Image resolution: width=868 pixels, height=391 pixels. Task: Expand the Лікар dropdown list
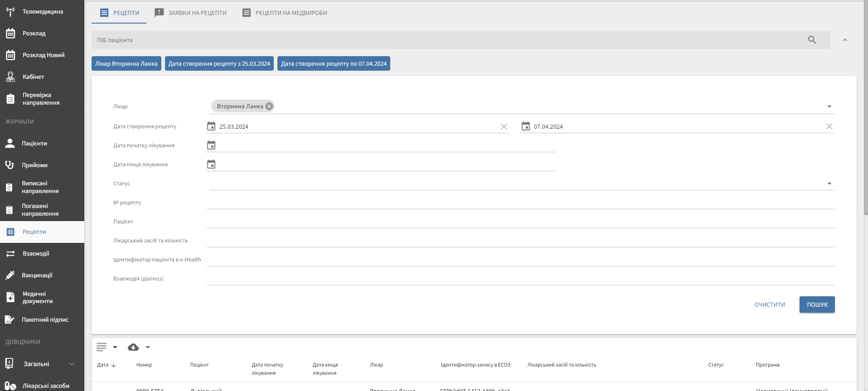point(829,107)
